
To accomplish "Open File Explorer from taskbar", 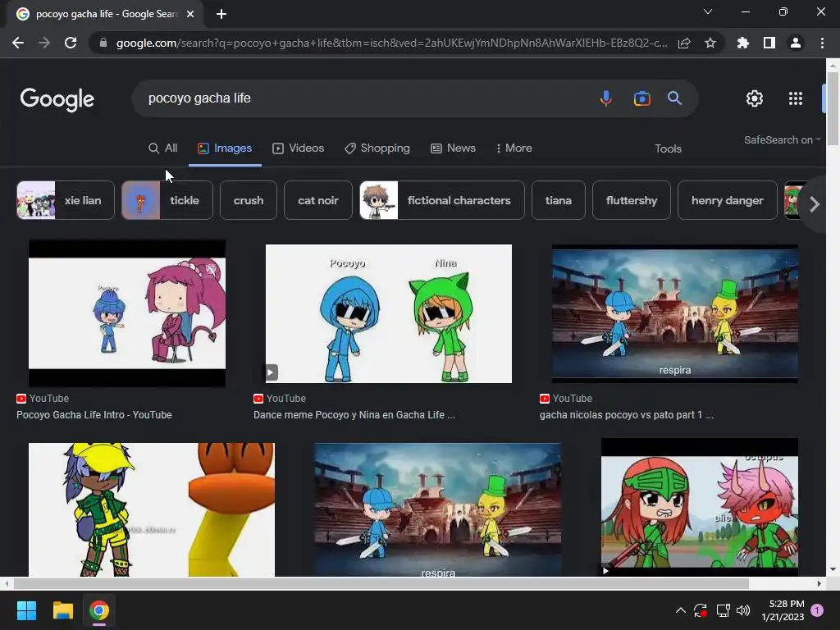I will [x=62, y=610].
